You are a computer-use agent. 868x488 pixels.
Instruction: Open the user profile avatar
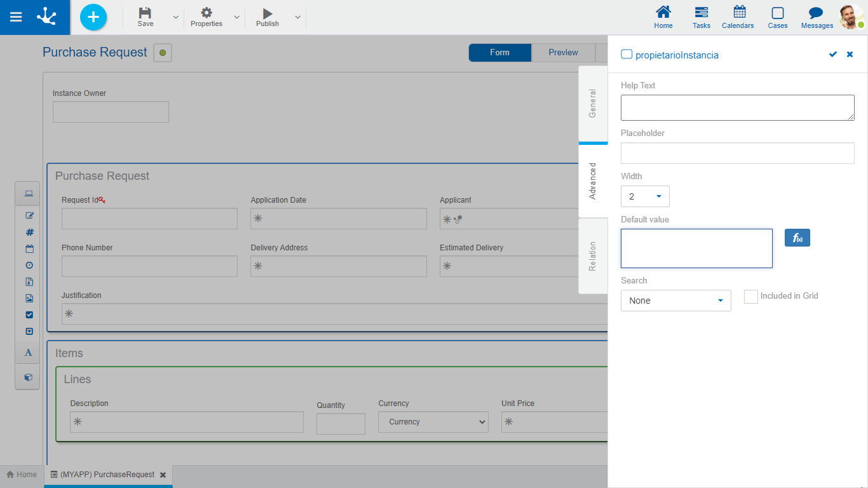[851, 17]
